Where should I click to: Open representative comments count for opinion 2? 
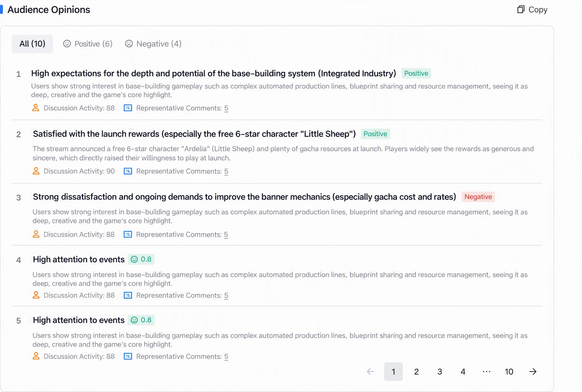226,171
